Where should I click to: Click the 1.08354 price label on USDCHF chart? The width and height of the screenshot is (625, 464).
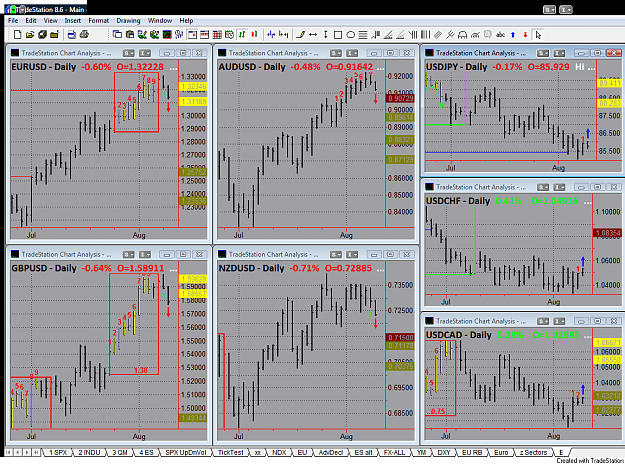point(607,233)
